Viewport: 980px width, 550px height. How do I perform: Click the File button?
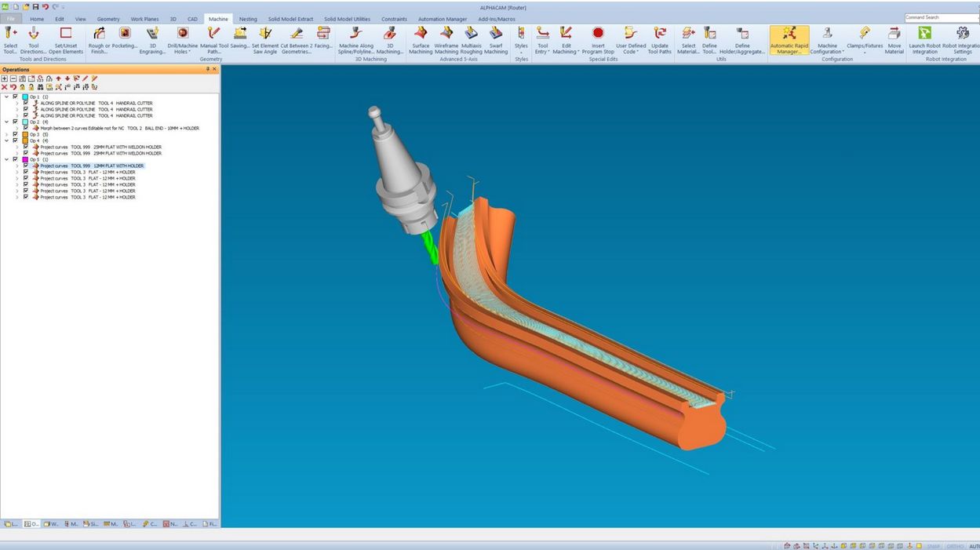click(11, 19)
